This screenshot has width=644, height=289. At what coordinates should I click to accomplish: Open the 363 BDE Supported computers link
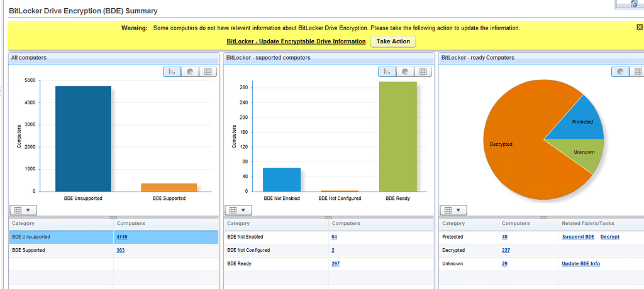(120, 250)
